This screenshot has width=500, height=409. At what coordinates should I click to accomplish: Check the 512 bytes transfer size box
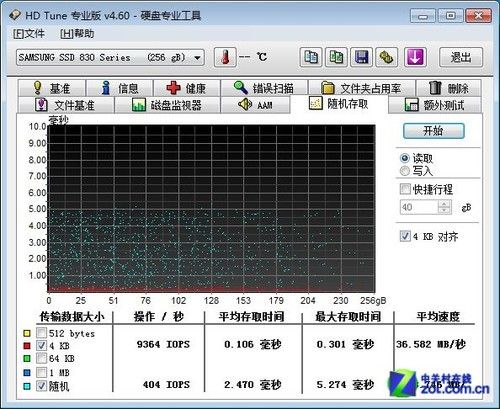[x=41, y=333]
